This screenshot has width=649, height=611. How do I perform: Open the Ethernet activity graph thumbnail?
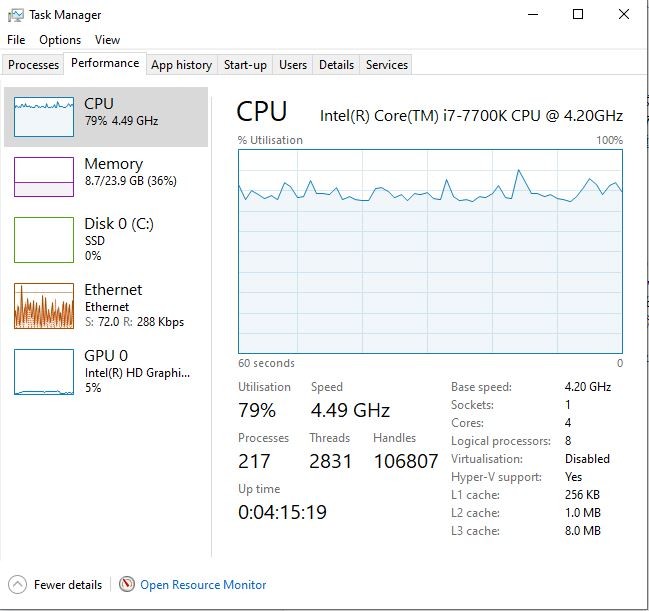point(44,306)
